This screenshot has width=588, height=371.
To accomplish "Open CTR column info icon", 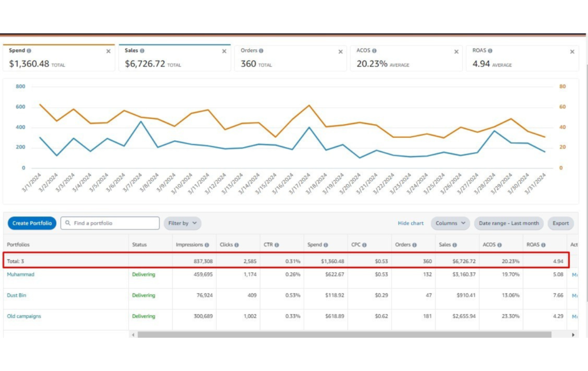I will tap(277, 245).
